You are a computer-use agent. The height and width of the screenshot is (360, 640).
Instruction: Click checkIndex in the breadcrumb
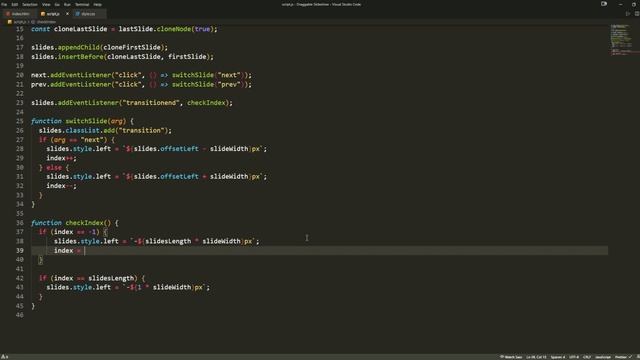[46, 22]
